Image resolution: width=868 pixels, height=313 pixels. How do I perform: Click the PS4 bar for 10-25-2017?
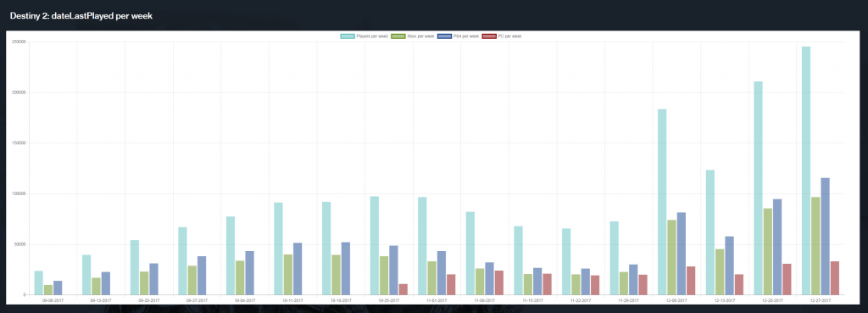(393, 271)
